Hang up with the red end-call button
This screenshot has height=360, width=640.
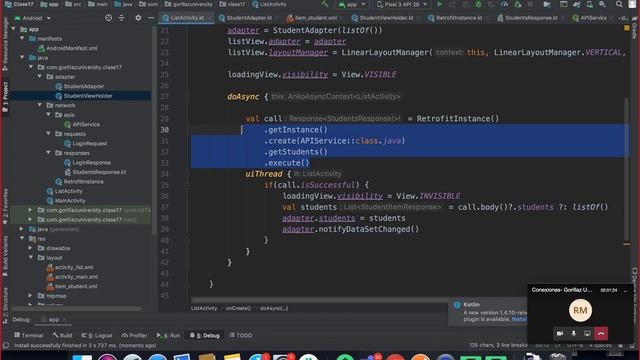[x=601, y=333]
